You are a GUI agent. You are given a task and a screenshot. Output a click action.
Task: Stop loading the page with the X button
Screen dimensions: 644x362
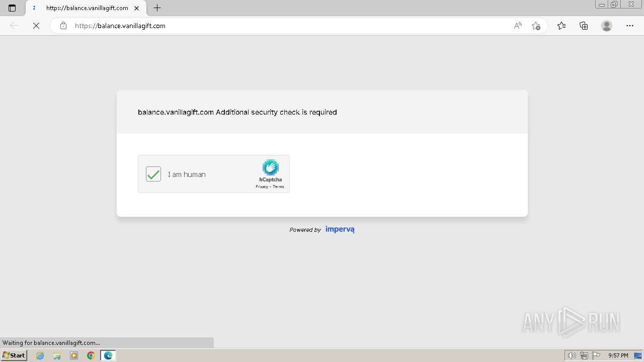(x=36, y=26)
